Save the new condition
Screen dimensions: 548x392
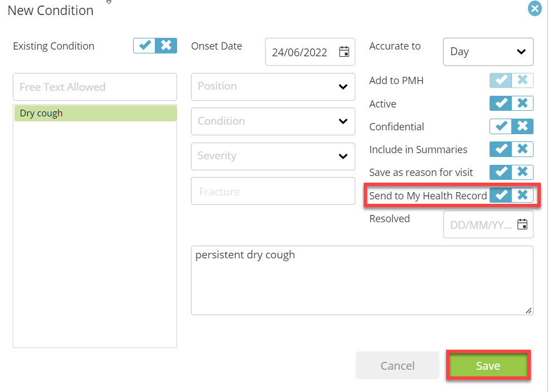[488, 365]
